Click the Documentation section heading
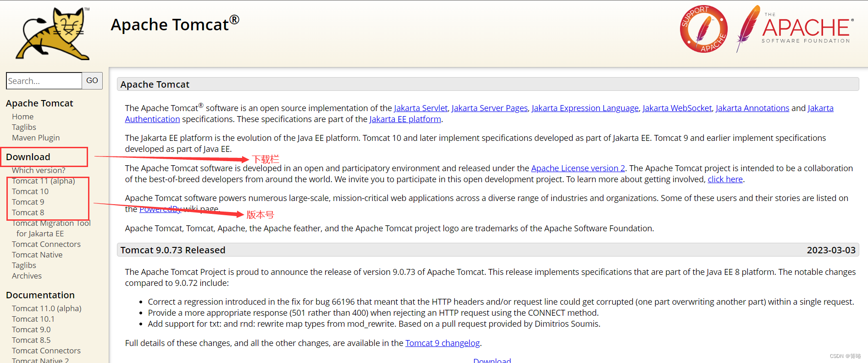The width and height of the screenshot is (868, 363). pos(40,295)
